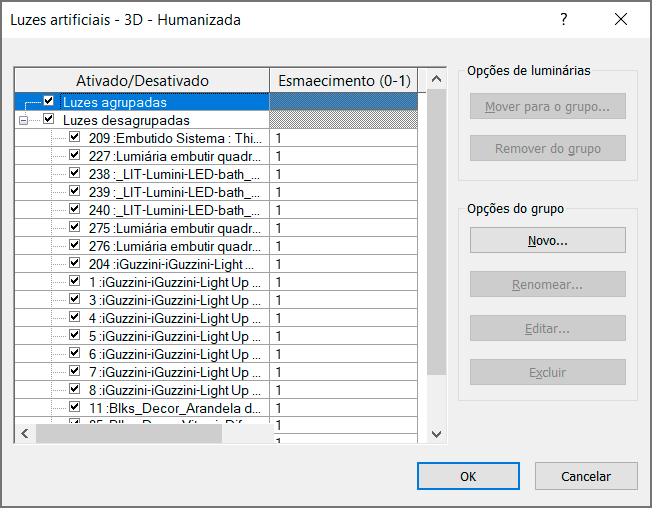Click the horizontal scrollbar thumb
Viewport: 652px width, 508px height.
150,434
